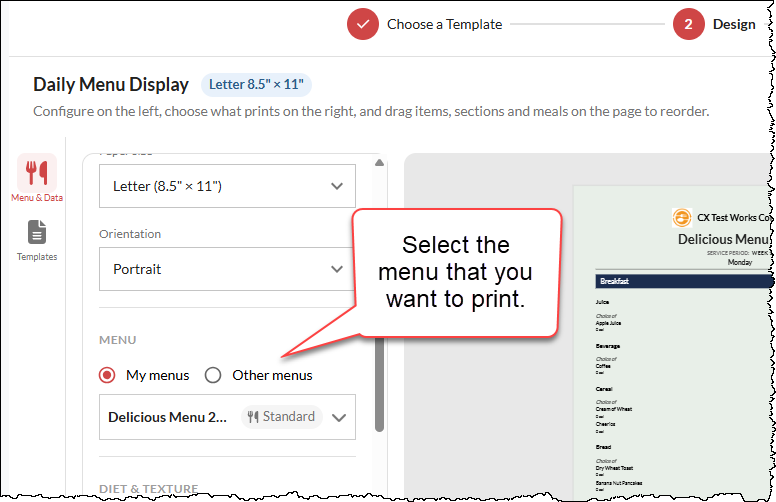
Task: Open the Menu & Data sidebar panel
Action: point(37,179)
